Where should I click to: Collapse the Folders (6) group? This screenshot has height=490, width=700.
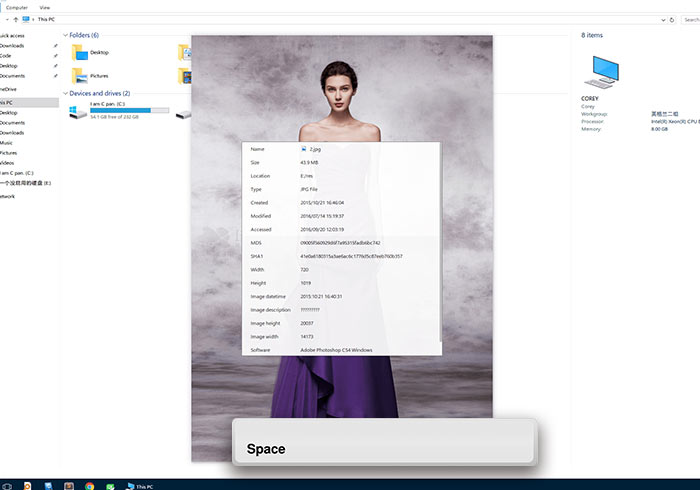tap(66, 35)
